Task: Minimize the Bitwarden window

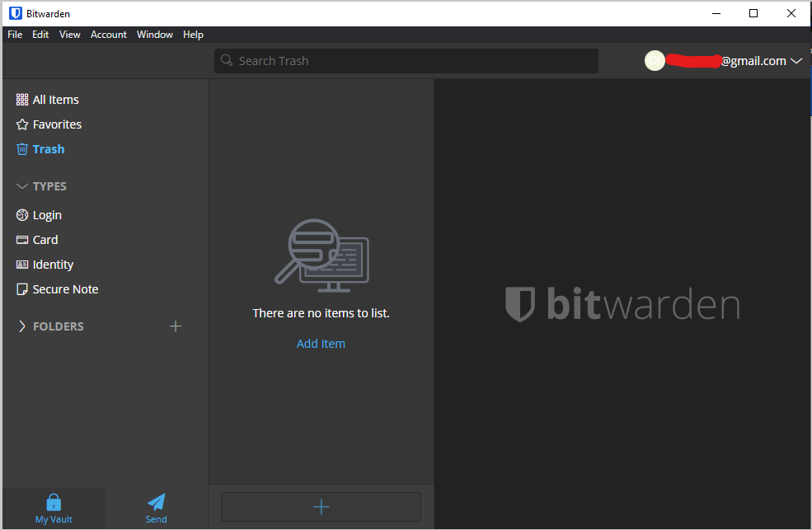Action: [x=716, y=13]
